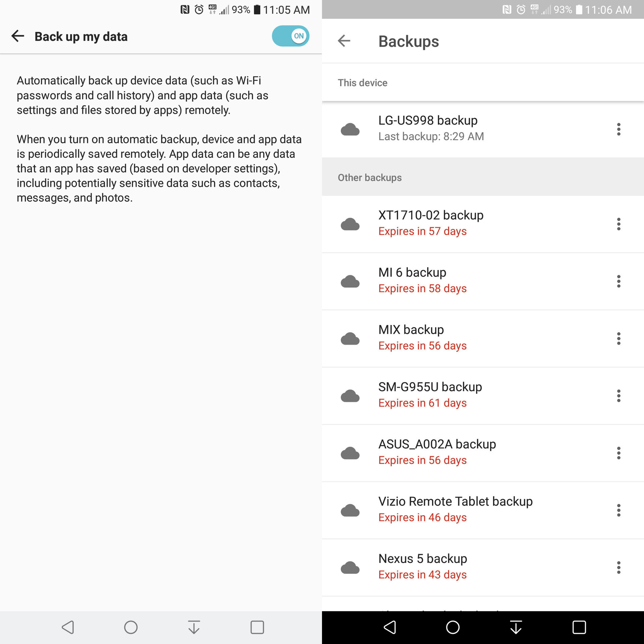
Task: Tap the Other backups section header
Action: tap(369, 177)
